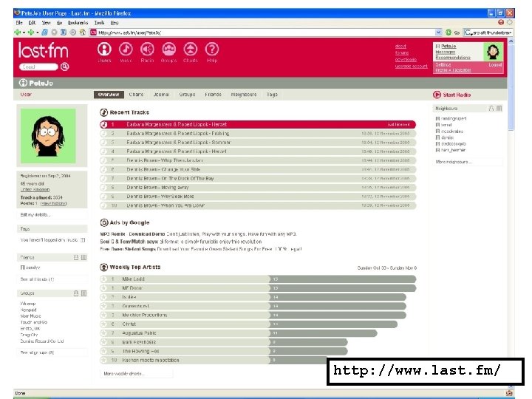Click Firefox reload button
This screenshot has width=532, height=399.
point(44,33)
